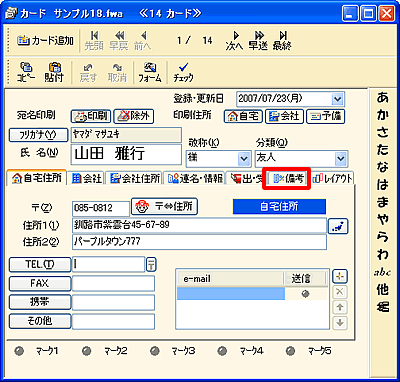
Task: Click the チェック checkmark icon
Action: pyautogui.click(x=183, y=72)
